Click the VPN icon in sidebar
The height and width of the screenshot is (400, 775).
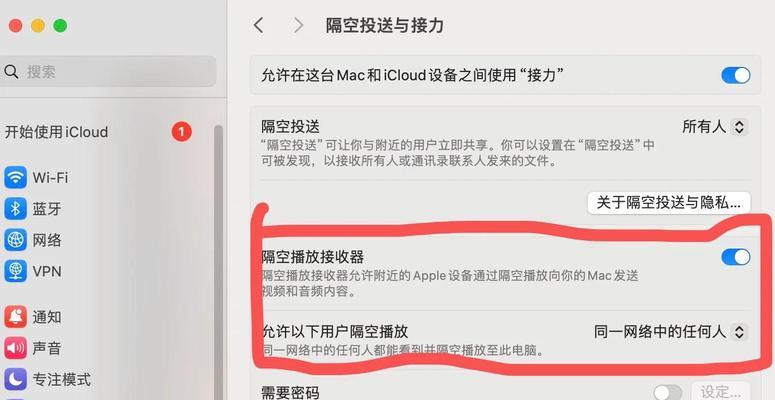tap(15, 271)
